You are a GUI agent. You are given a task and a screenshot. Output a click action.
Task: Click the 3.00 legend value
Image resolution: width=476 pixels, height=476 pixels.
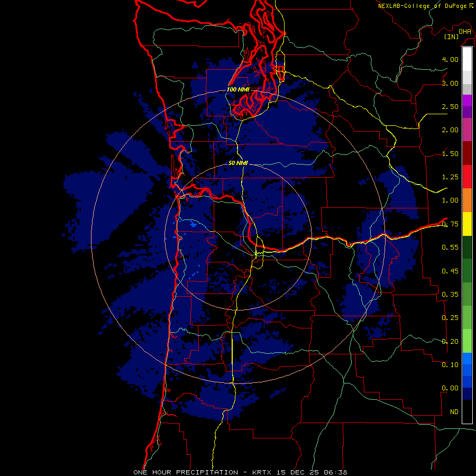click(450, 83)
